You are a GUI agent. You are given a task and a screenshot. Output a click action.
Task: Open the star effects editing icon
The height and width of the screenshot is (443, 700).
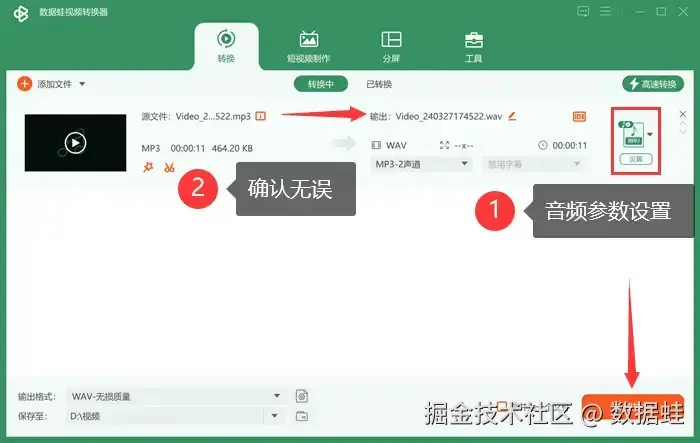(148, 167)
